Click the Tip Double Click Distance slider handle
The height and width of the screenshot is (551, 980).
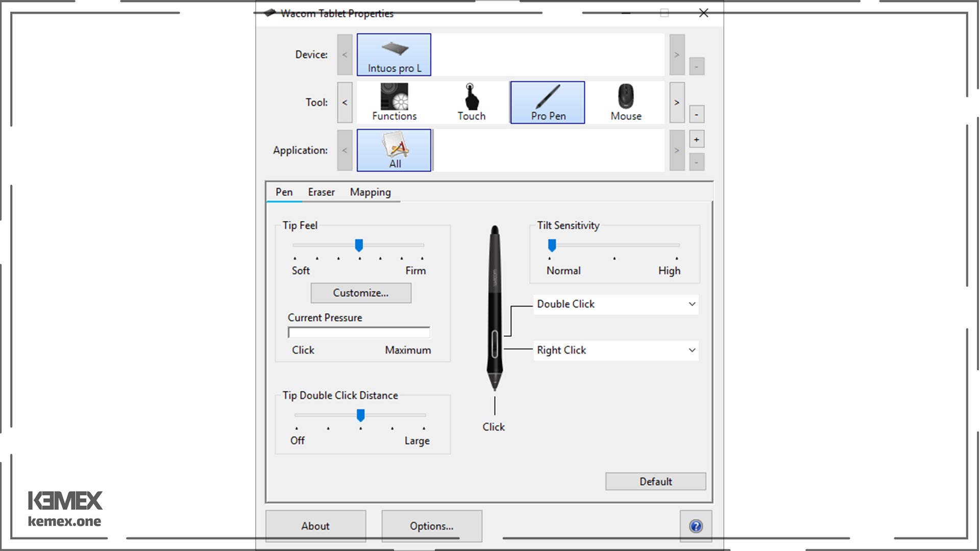pos(361,415)
